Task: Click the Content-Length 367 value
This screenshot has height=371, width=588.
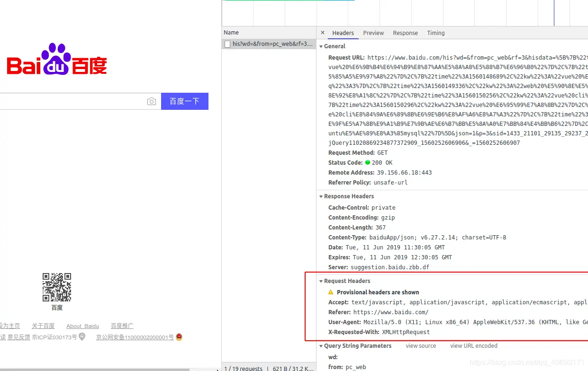Action: click(x=380, y=228)
